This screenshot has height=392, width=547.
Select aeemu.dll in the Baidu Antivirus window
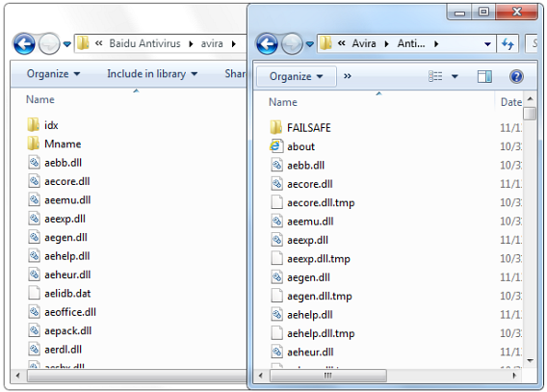pos(59,200)
